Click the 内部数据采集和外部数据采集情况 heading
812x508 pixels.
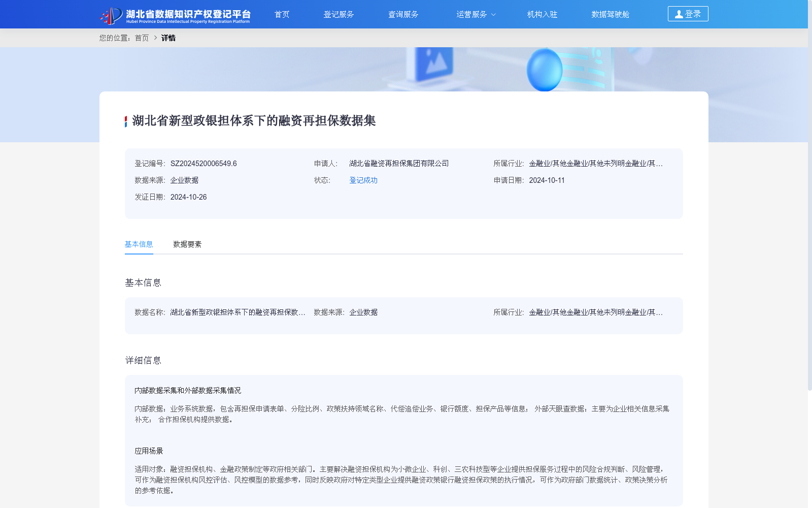pyautogui.click(x=188, y=391)
